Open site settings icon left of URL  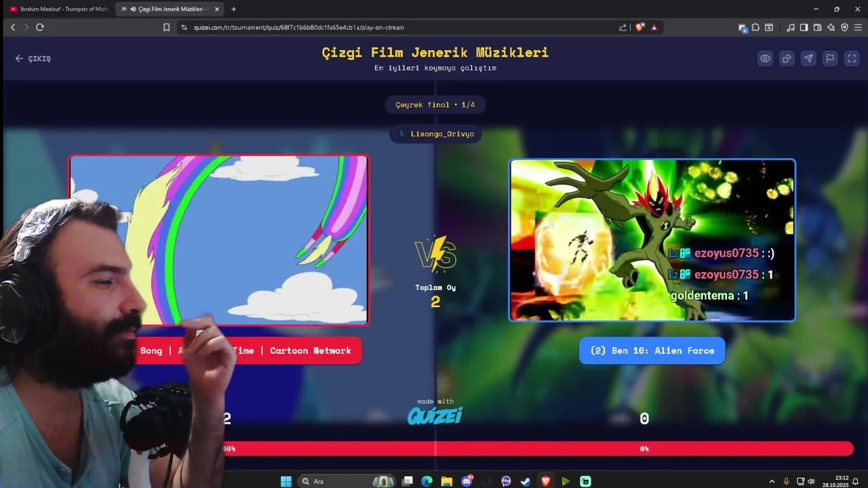click(184, 27)
